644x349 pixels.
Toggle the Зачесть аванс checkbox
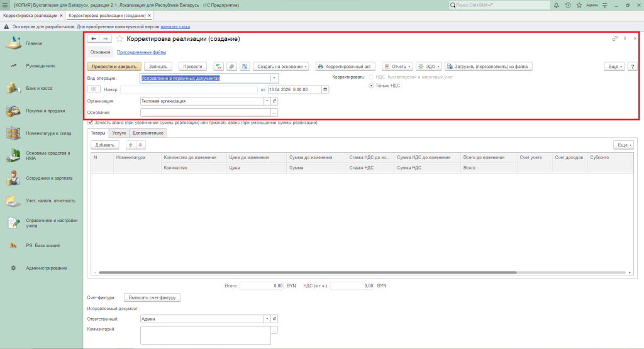(x=91, y=123)
